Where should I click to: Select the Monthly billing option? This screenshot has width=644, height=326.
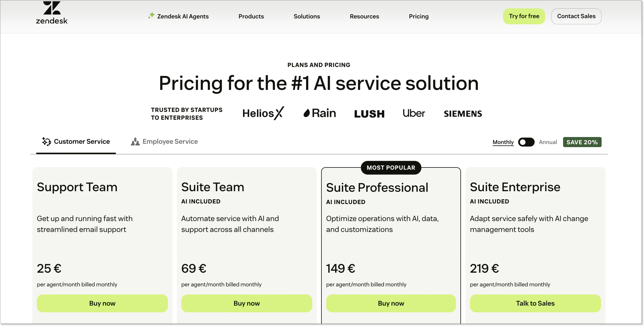coord(503,142)
